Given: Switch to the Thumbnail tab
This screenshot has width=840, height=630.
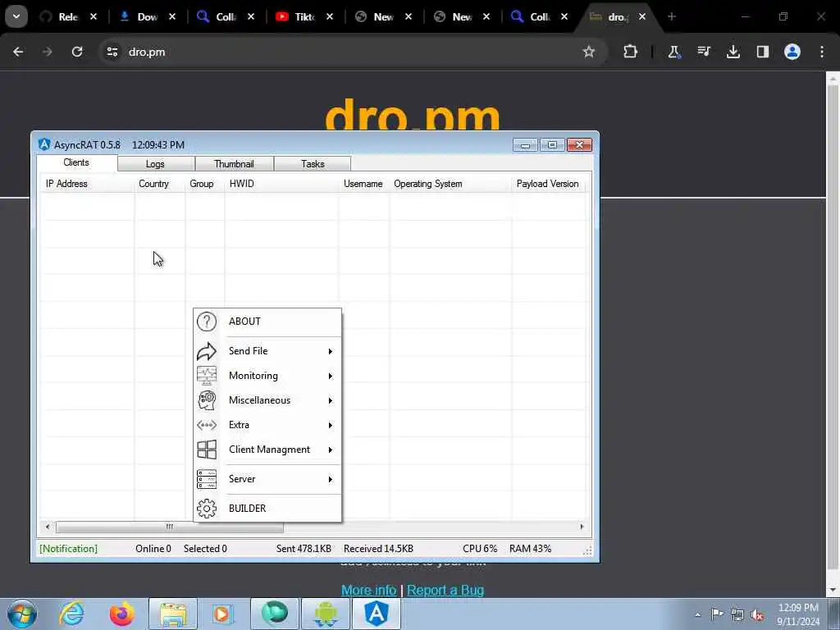Looking at the screenshot, I should tap(234, 164).
